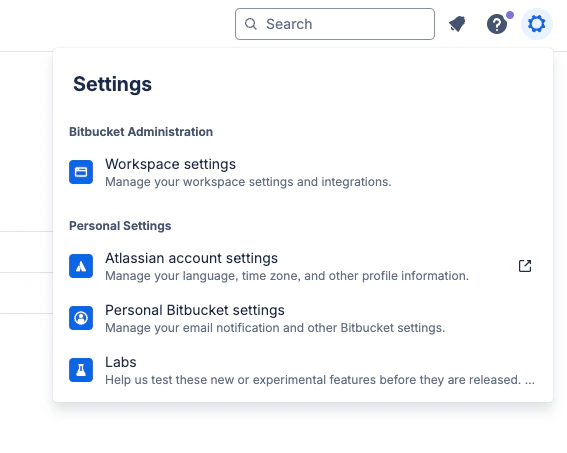Open the notifications bell icon
This screenshot has width=567, height=453.
[x=457, y=24]
